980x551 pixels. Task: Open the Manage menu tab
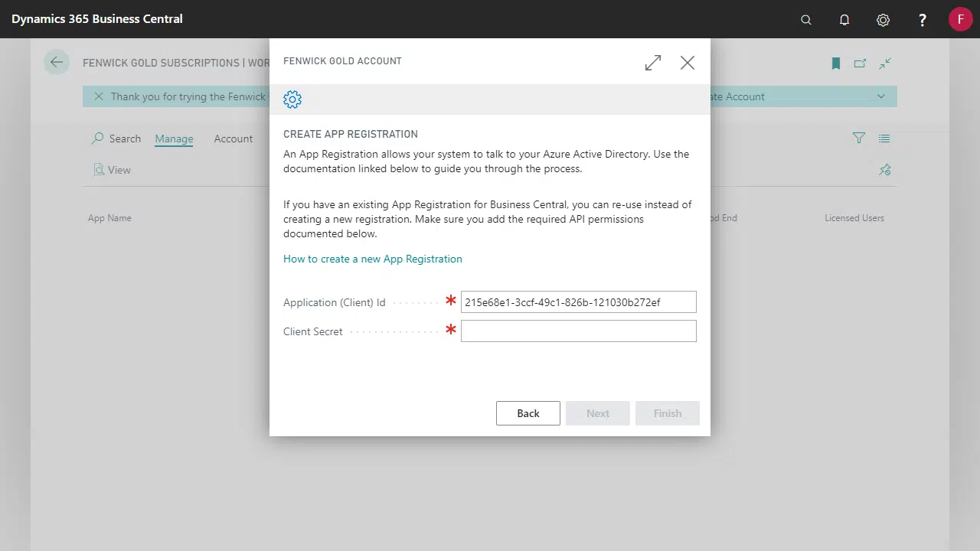point(174,139)
